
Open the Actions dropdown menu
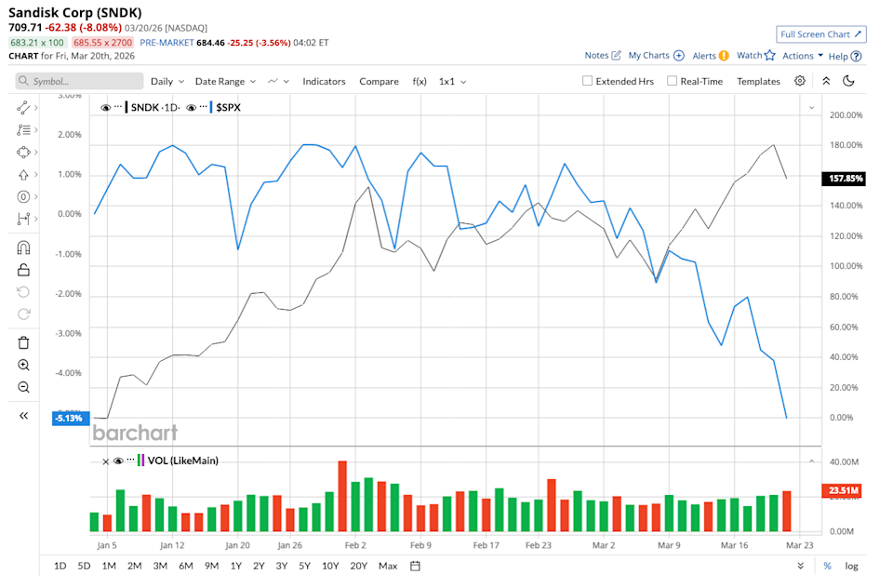pos(802,56)
